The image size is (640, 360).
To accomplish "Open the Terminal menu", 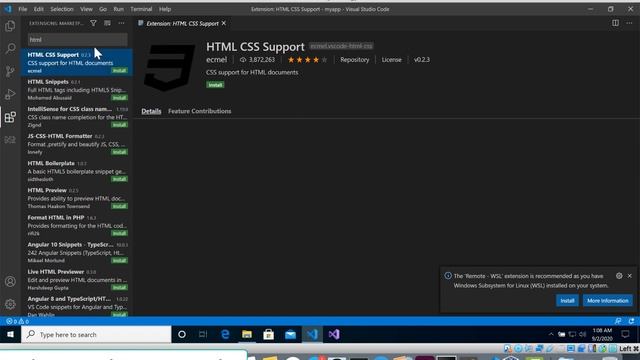I will coord(141,9).
